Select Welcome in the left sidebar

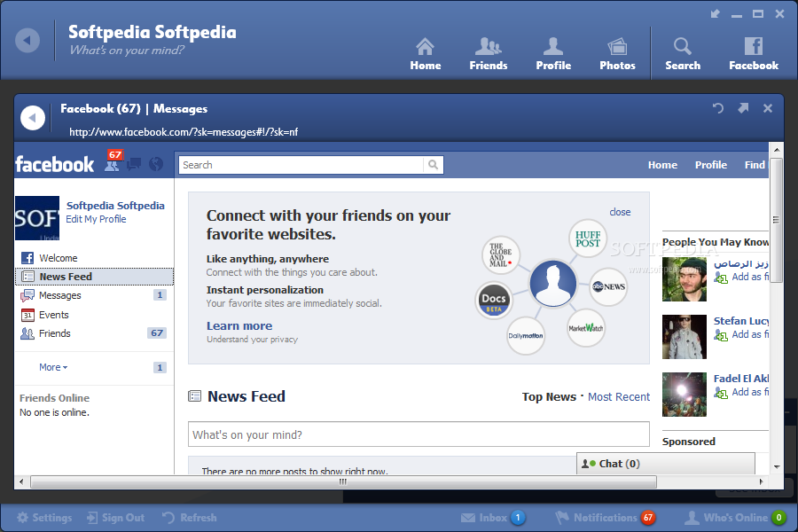[94, 258]
